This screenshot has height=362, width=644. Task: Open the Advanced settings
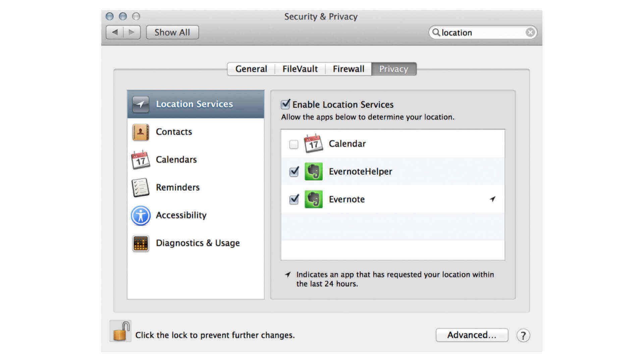click(x=472, y=335)
